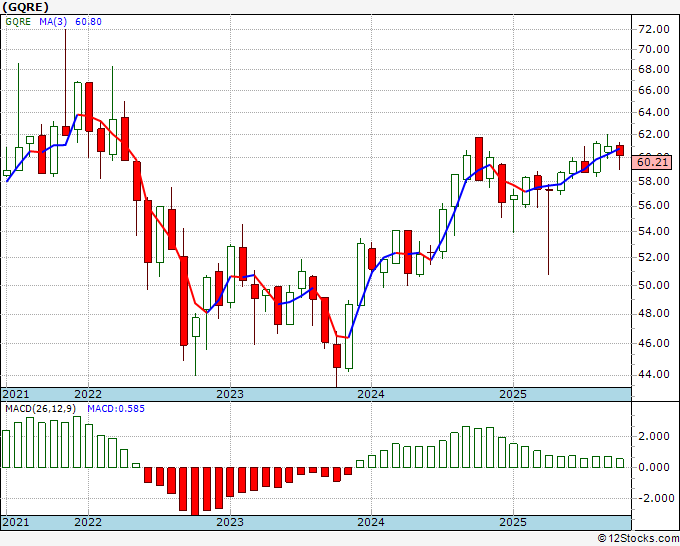Click the 72.00 price axis label
Screen dimensions: 680x546
point(654,29)
